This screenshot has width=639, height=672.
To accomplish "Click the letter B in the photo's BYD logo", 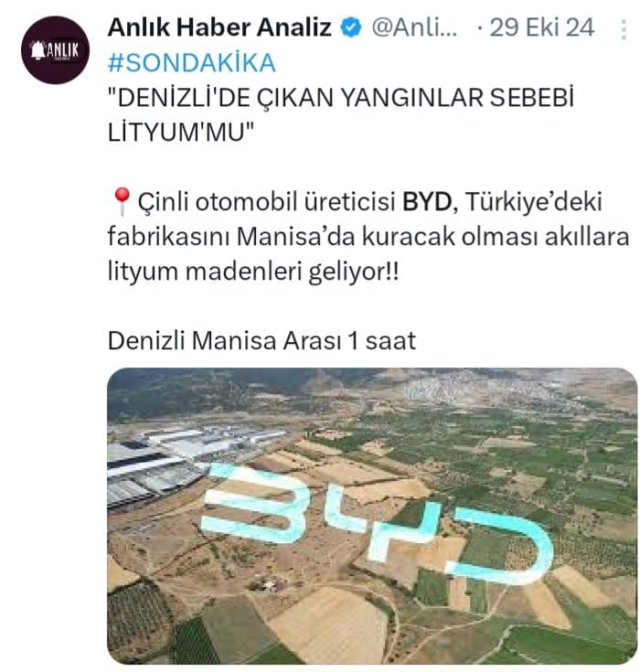I will (x=255, y=503).
